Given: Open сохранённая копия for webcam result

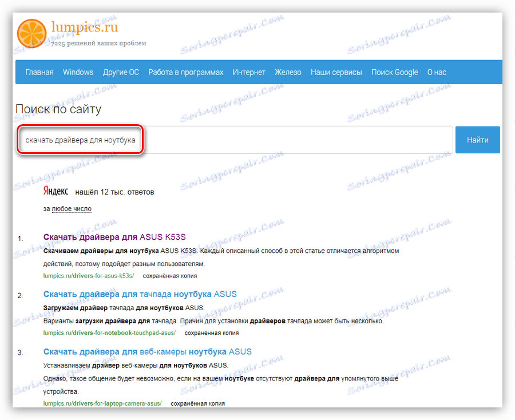Looking at the screenshot, I should [198, 403].
